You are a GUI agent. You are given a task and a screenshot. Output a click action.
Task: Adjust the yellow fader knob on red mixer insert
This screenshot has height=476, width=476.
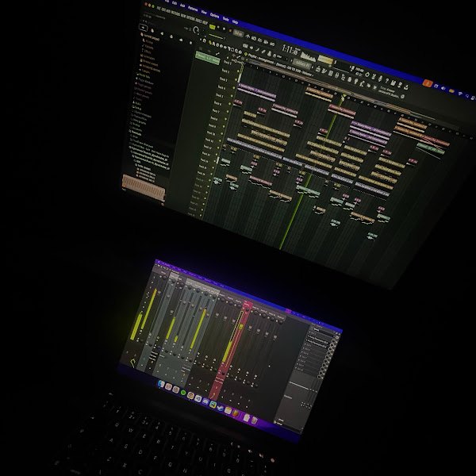click(x=241, y=326)
